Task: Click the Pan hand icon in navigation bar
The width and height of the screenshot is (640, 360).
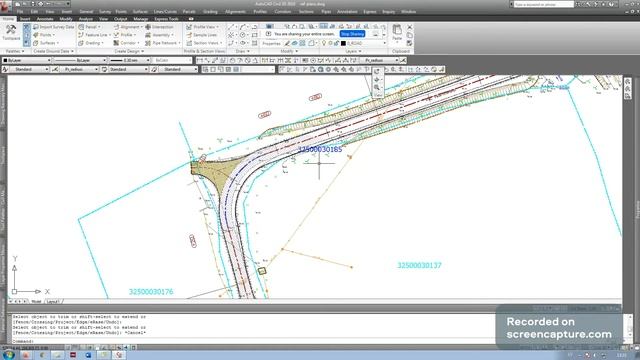Action: [377, 79]
